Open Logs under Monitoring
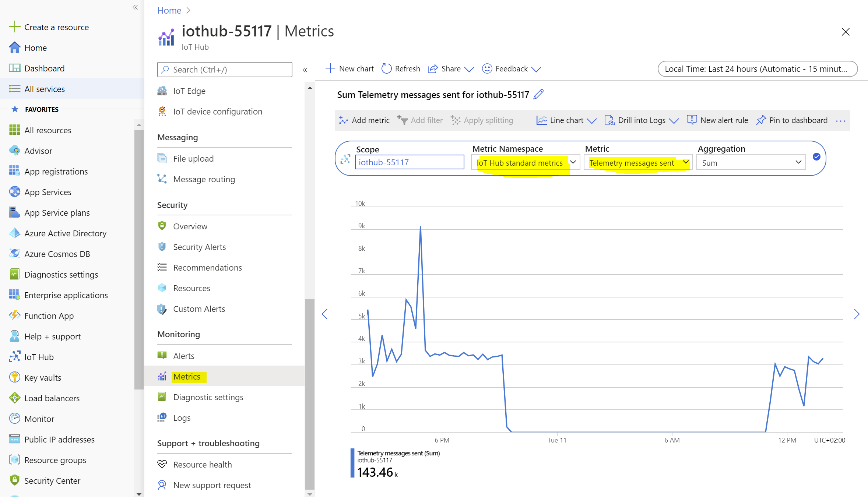This screenshot has height=497, width=868. pos(182,418)
